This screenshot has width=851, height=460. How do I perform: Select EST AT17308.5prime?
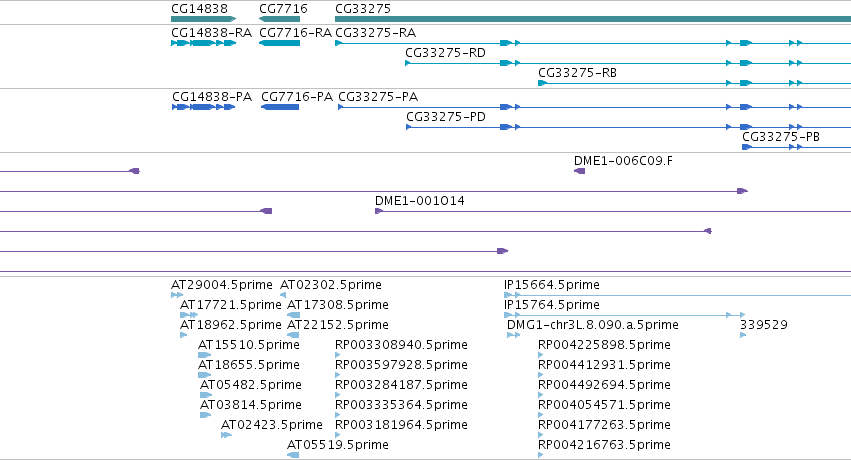pos(338,305)
